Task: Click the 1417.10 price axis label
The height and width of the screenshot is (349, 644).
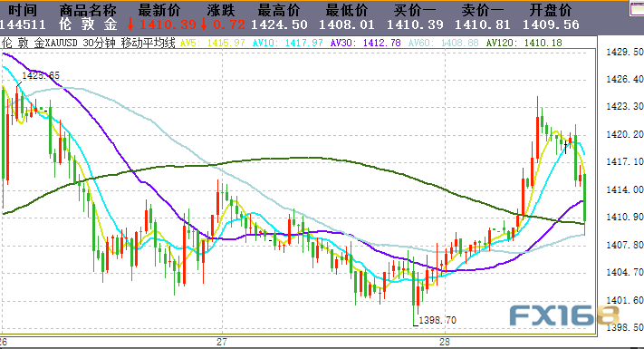Action: [625, 162]
